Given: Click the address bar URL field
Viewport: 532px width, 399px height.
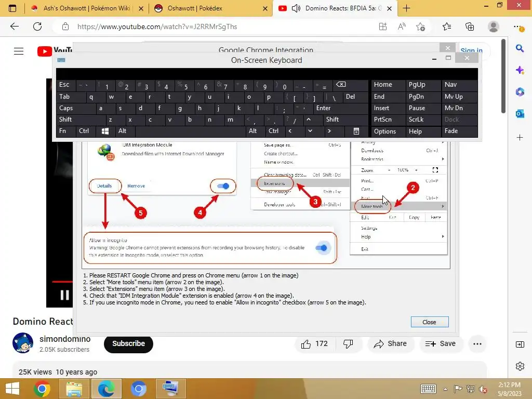Looking at the screenshot, I should pyautogui.click(x=157, y=26).
